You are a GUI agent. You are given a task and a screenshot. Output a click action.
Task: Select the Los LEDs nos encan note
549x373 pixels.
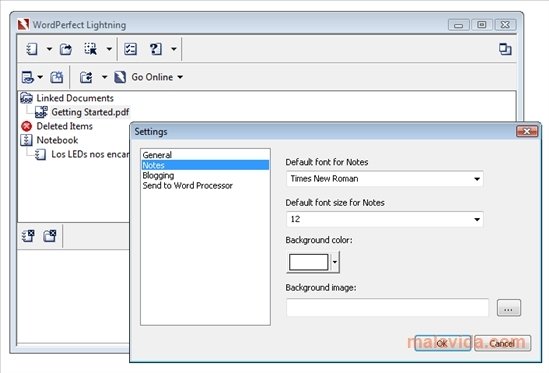coord(90,154)
